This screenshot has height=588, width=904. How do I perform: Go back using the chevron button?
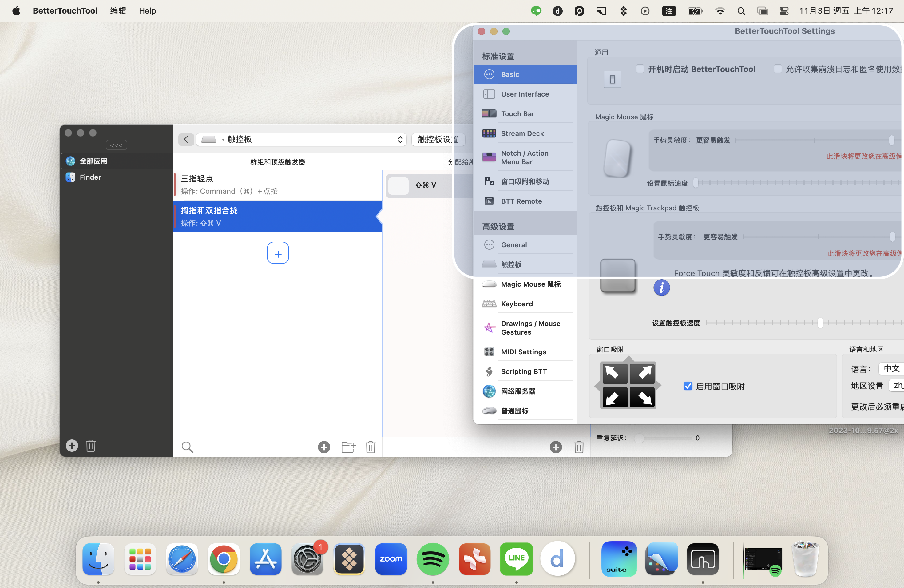[186, 139]
